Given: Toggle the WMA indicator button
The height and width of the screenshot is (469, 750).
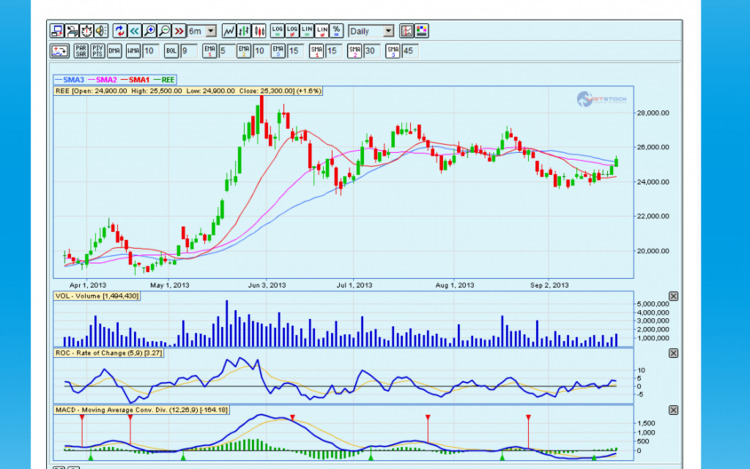Looking at the screenshot, I should click(133, 51).
